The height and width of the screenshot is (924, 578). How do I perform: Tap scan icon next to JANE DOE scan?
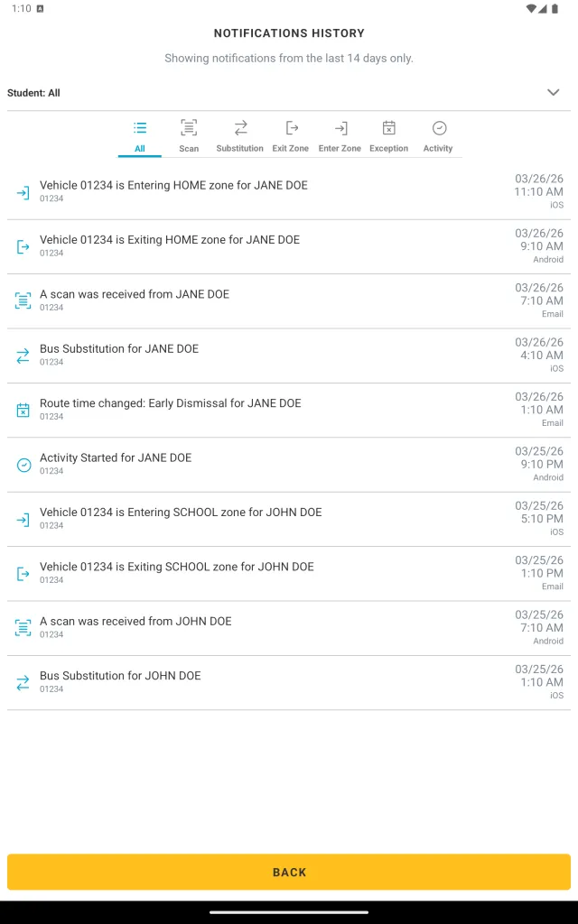(x=23, y=301)
